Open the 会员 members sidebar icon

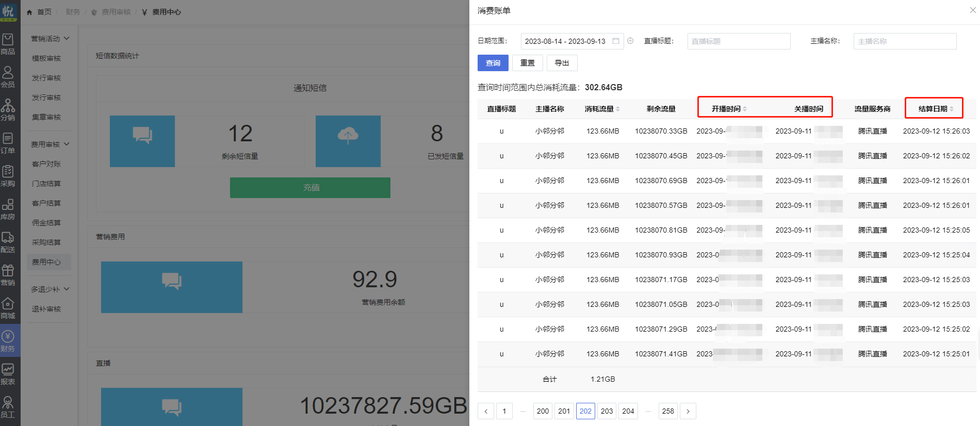[8, 77]
